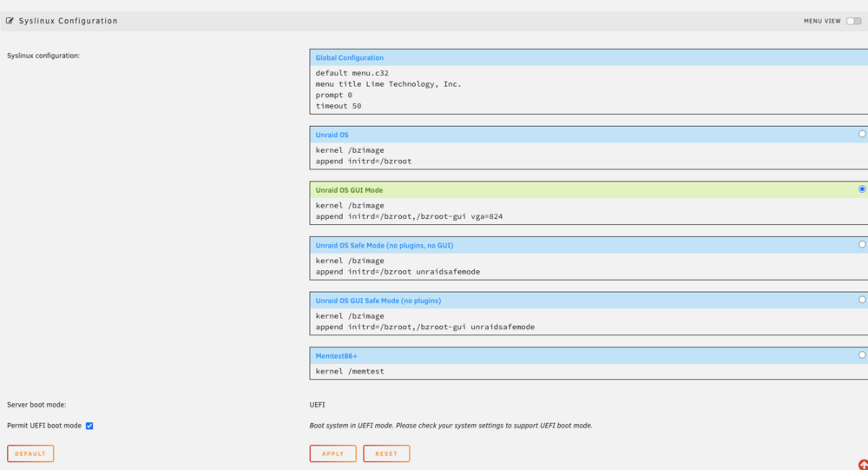Click into the Global Configuration text area
This screenshot has height=470, width=868.
(x=589, y=89)
